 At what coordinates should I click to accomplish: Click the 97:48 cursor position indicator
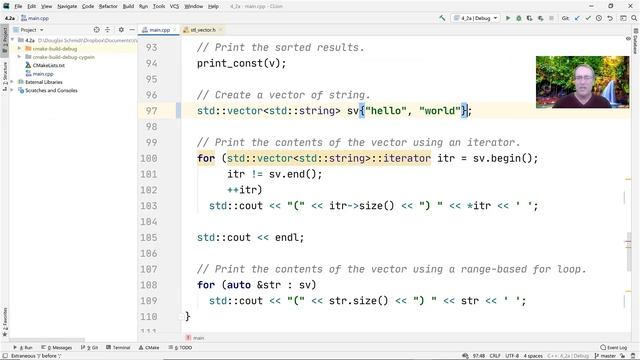click(479, 356)
